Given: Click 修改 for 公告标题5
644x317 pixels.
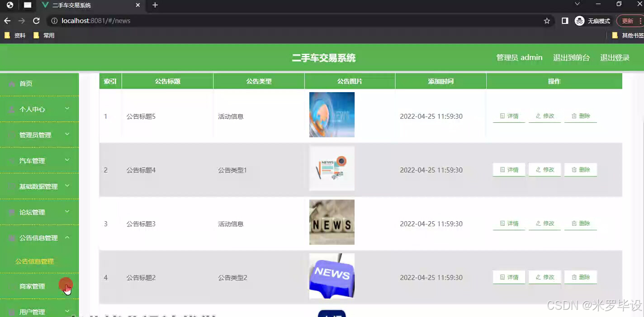Looking at the screenshot, I should tap(545, 116).
